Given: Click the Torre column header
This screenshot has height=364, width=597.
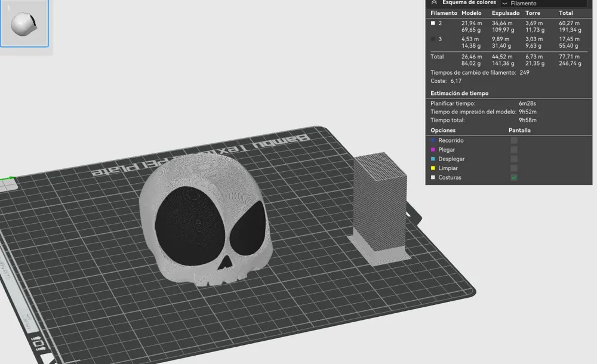Looking at the screenshot, I should (533, 13).
